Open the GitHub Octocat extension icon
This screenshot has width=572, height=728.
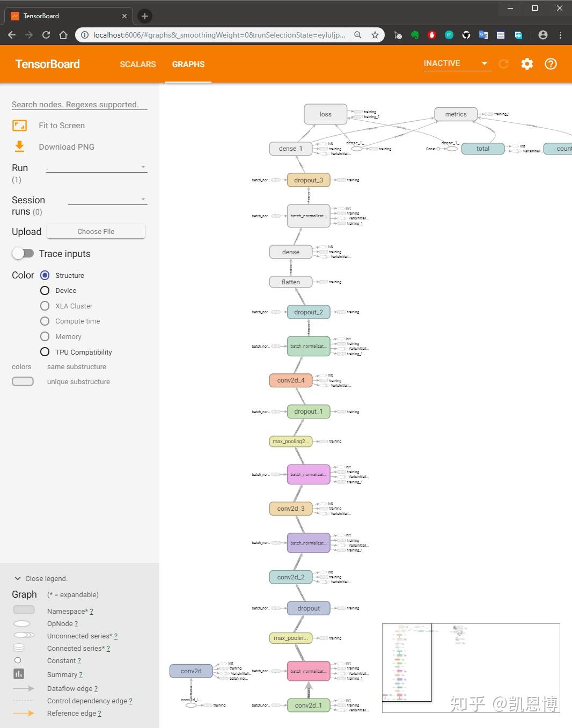tap(466, 35)
